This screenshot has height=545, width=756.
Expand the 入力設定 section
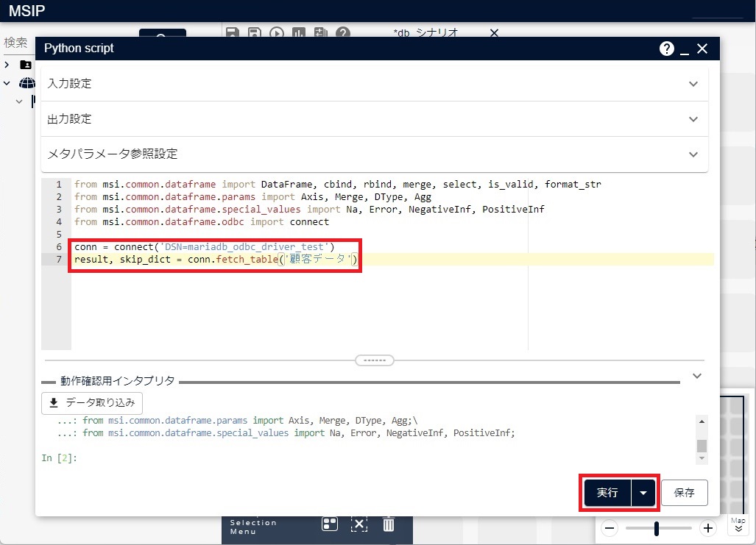(375, 83)
